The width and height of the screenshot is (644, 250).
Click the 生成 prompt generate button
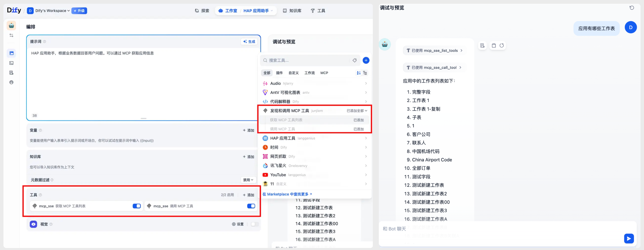(x=249, y=42)
